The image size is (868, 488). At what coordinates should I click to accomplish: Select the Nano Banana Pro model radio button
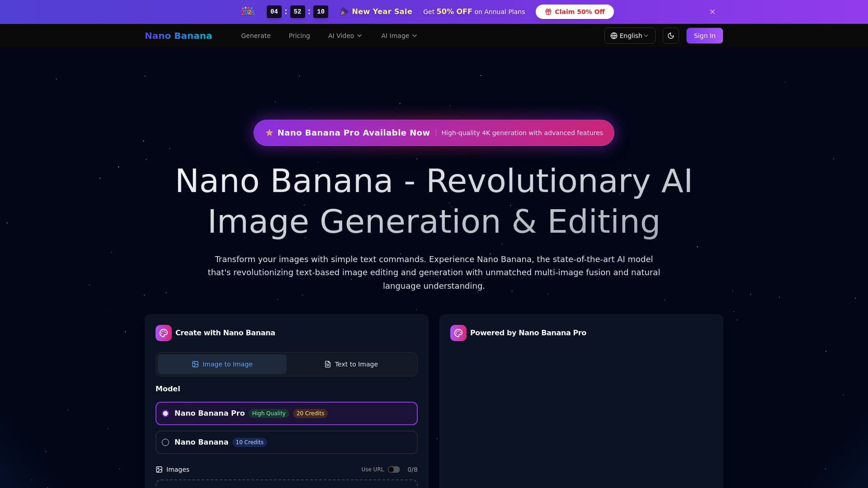165,413
